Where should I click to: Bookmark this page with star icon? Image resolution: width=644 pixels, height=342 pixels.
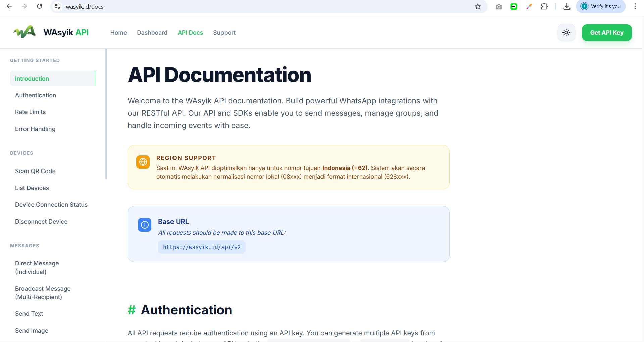478,6
